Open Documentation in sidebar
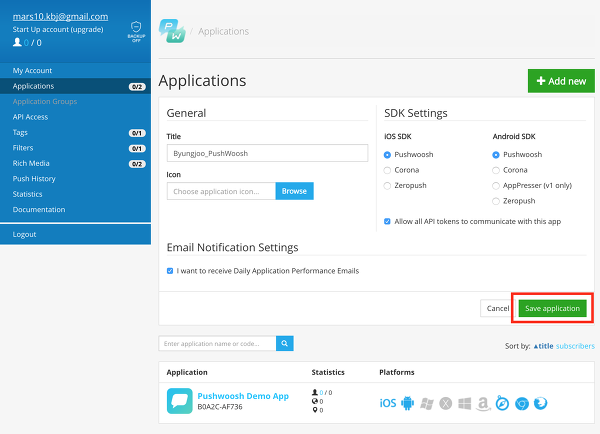This screenshot has width=600, height=434. point(75,209)
